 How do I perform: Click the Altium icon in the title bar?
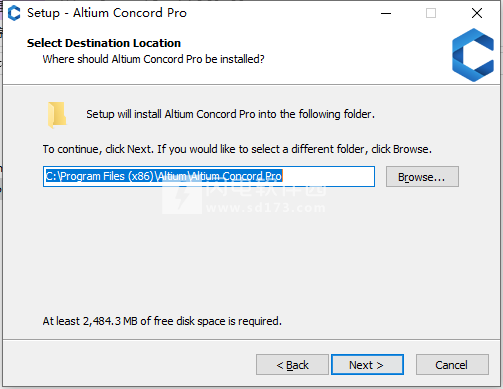14,13
